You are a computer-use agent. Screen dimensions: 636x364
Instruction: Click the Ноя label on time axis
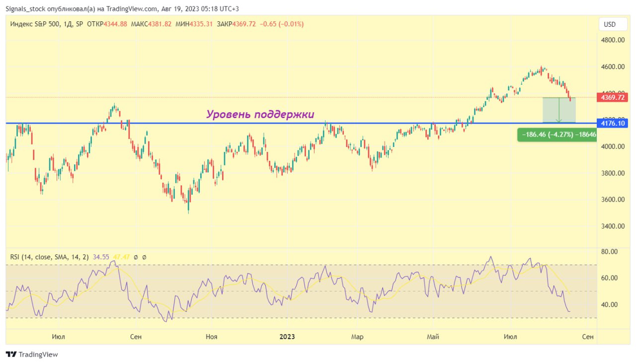pyautogui.click(x=211, y=337)
